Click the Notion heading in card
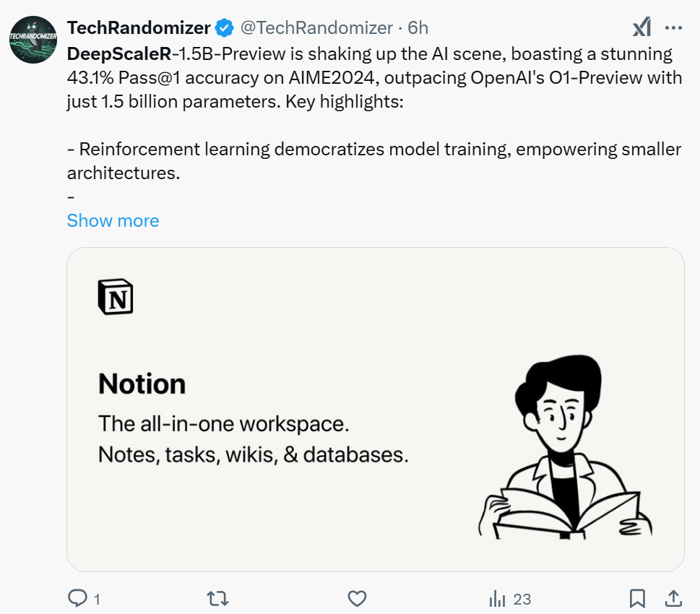The image size is (700, 614). click(x=142, y=384)
